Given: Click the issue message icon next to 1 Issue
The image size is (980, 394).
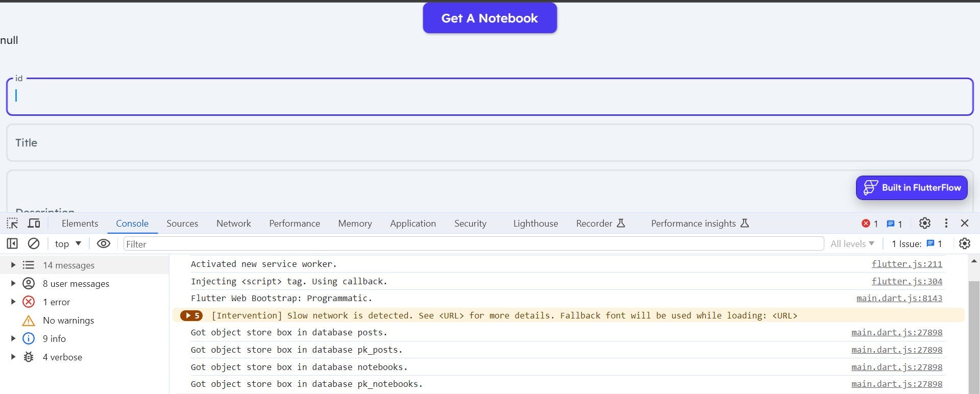Looking at the screenshot, I should pyautogui.click(x=930, y=244).
